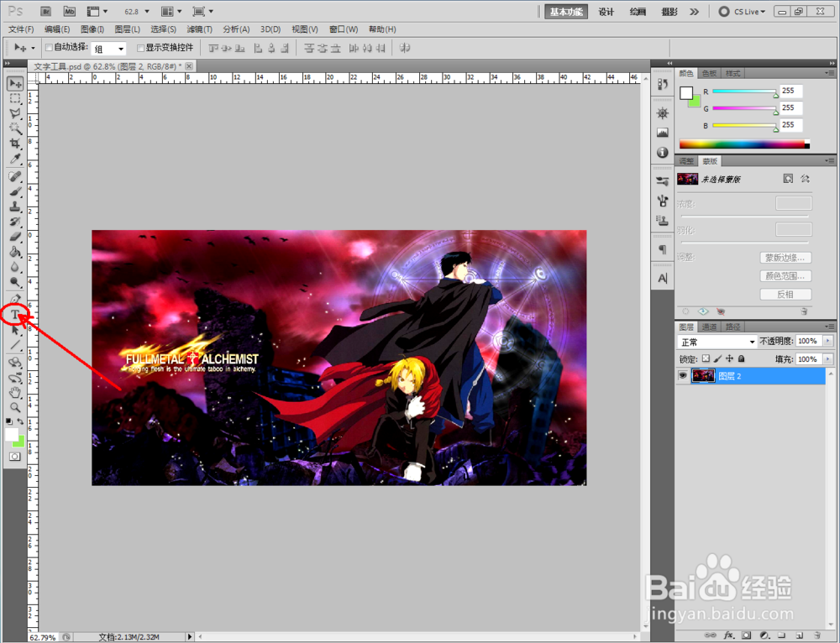Hide 图层 2 with eye icon
Image resolution: width=840 pixels, height=643 pixels.
682,376
